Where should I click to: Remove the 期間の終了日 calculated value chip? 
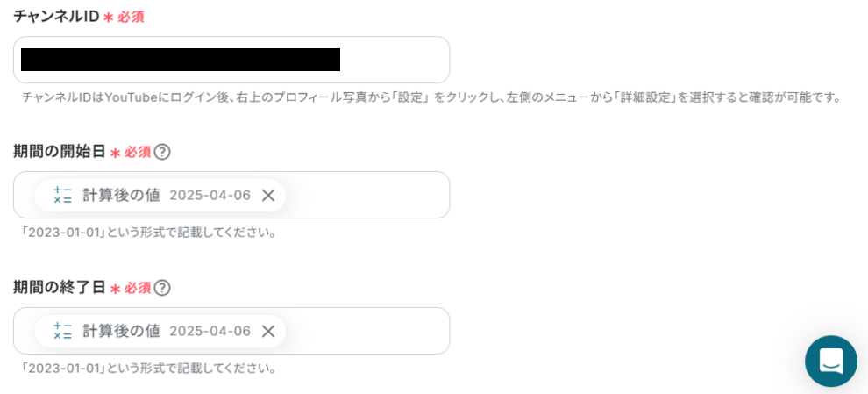pos(268,331)
